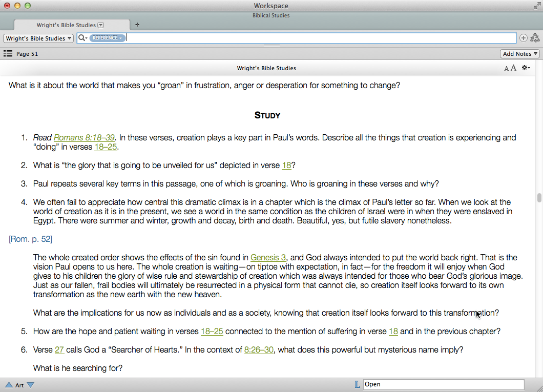Follow the Romans 8:18–39 link
Image resolution: width=543 pixels, height=392 pixels.
(x=85, y=137)
